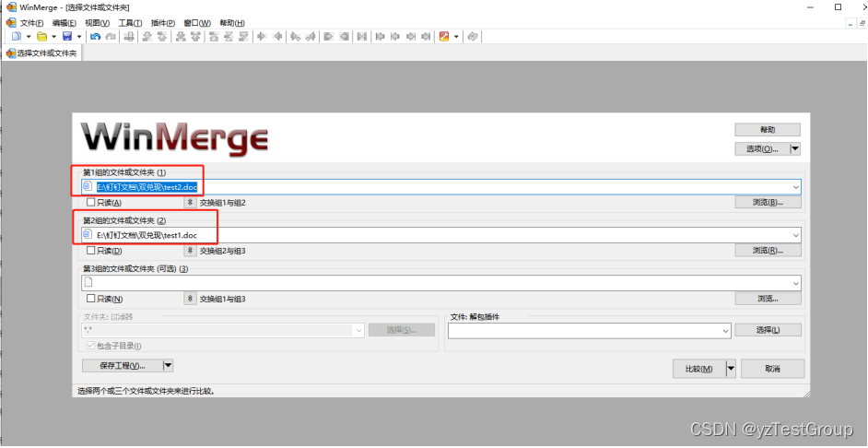Click the orange Options wrench toolbar icon
Viewport: 868px width, 448px height.
(x=443, y=37)
